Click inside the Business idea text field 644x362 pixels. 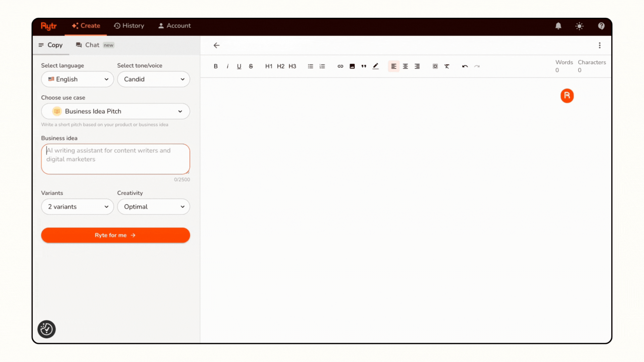point(115,159)
